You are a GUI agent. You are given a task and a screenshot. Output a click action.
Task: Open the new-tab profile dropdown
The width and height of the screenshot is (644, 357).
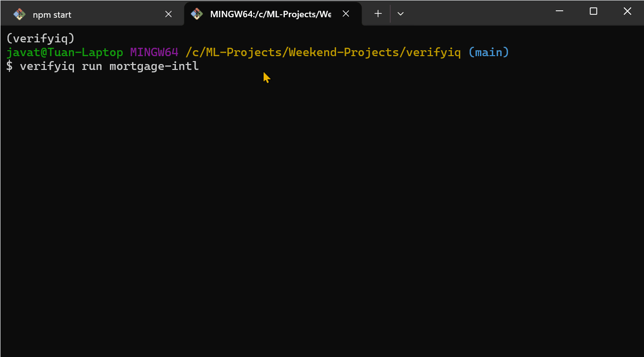tap(401, 14)
